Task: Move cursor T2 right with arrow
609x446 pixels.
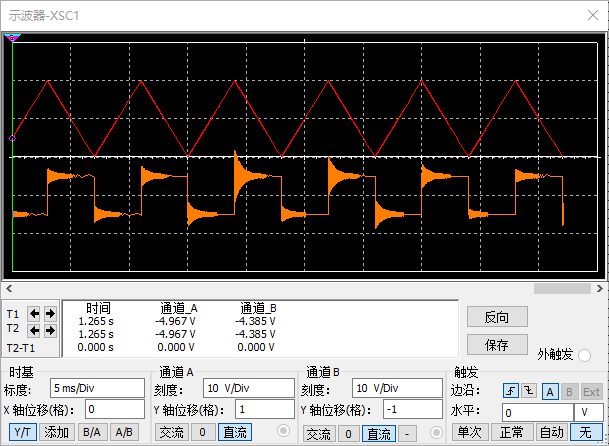Action: coord(50,331)
